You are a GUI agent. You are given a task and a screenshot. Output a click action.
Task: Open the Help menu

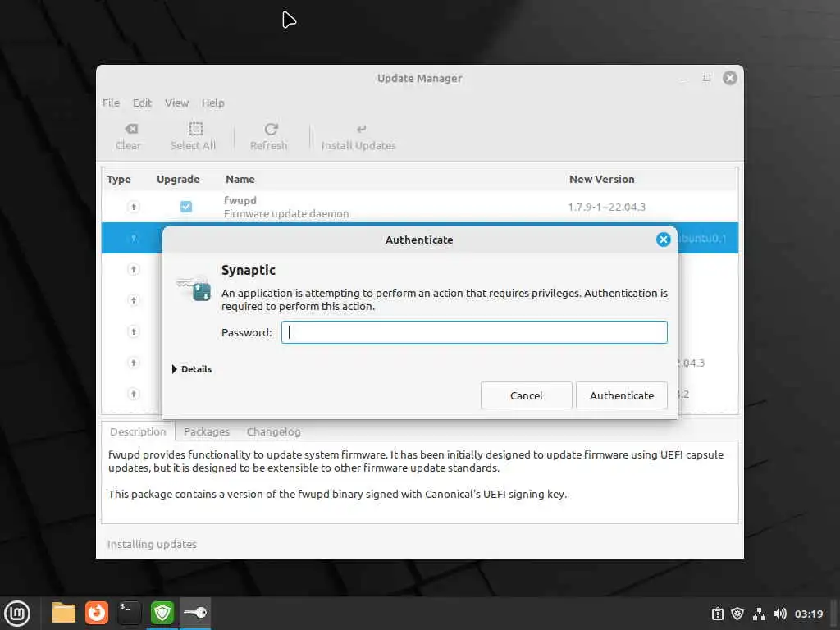tap(212, 103)
